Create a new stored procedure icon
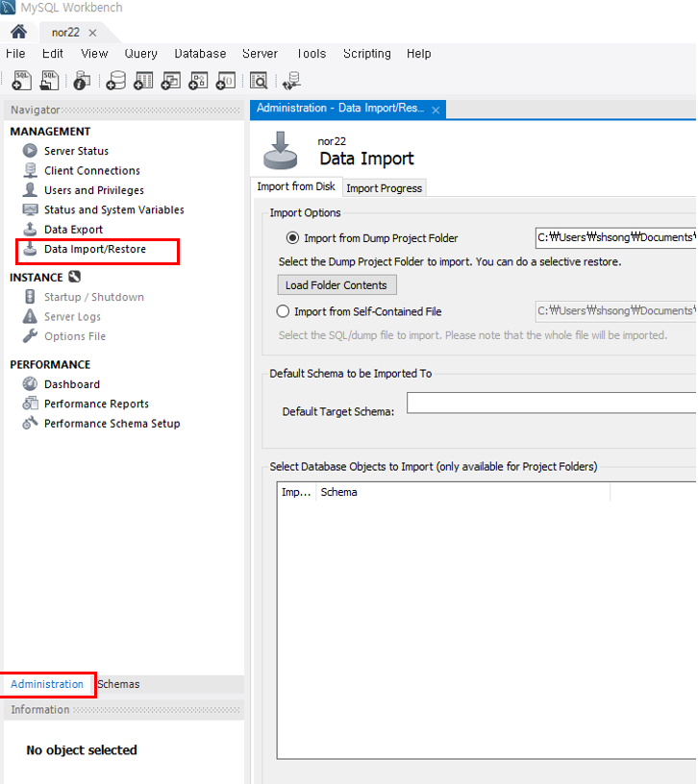Viewport: 698px width, 784px height. (x=198, y=80)
